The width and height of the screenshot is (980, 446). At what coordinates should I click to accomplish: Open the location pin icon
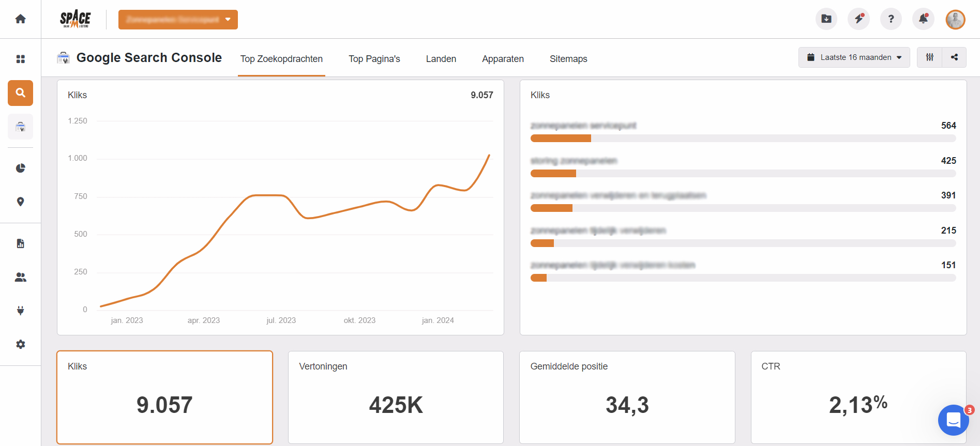coord(20,202)
